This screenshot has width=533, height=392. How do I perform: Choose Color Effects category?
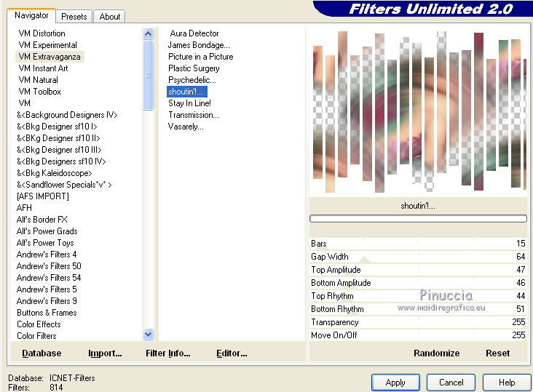coord(39,324)
